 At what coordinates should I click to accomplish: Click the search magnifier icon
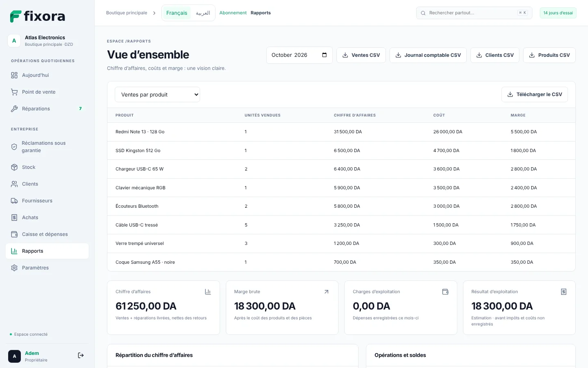423,13
